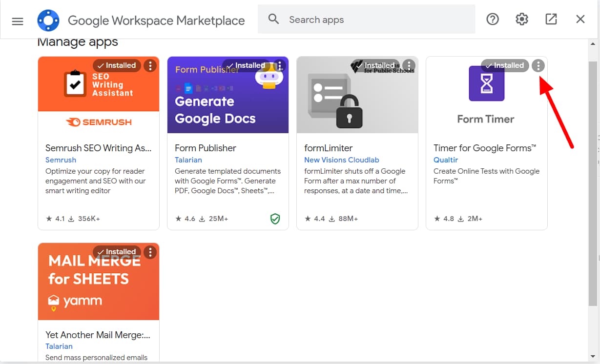Screen dimensions: 600x364
Task: Open more options for Semrush SEO Writing Assistant
Action: coord(150,65)
